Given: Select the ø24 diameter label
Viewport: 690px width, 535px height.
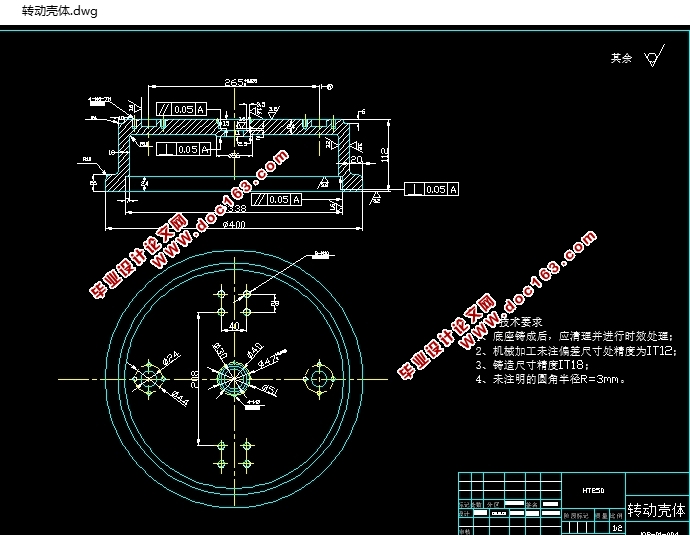Looking at the screenshot, I should click(x=172, y=359).
